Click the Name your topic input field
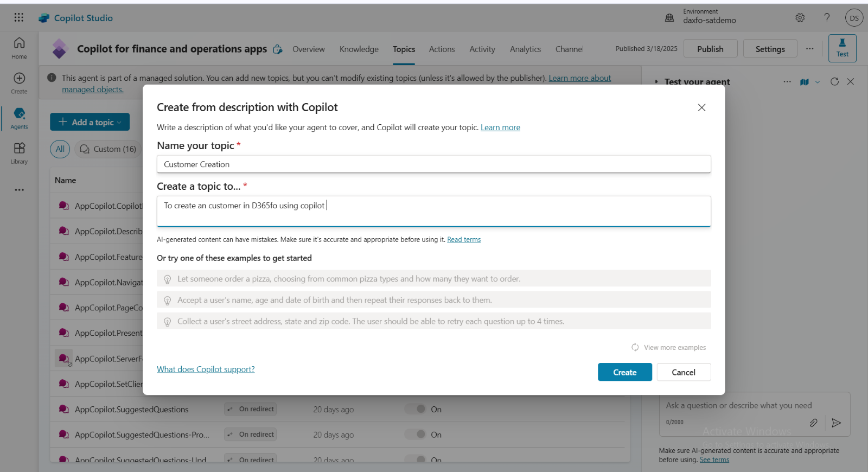This screenshot has width=868, height=472. 433,164
